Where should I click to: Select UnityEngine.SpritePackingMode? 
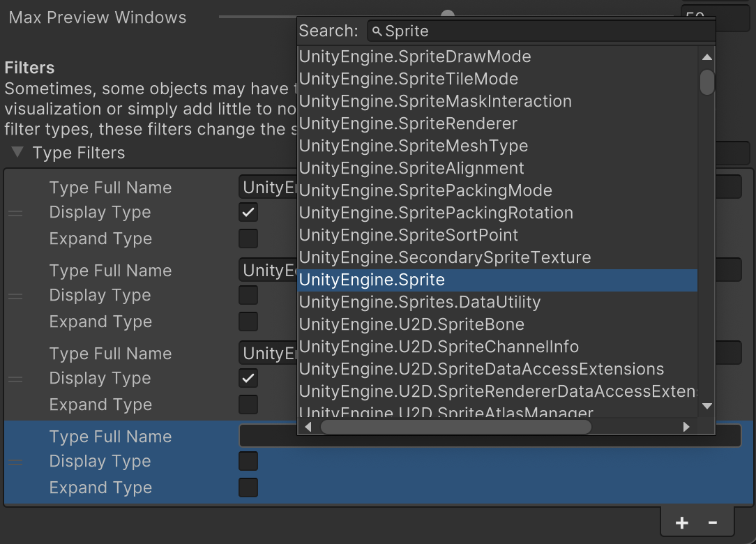(x=497, y=190)
